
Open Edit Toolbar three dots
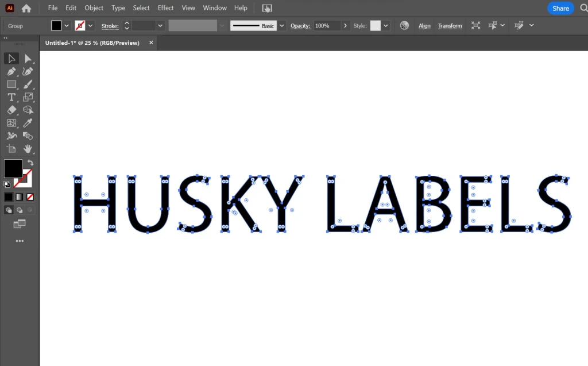(x=20, y=241)
